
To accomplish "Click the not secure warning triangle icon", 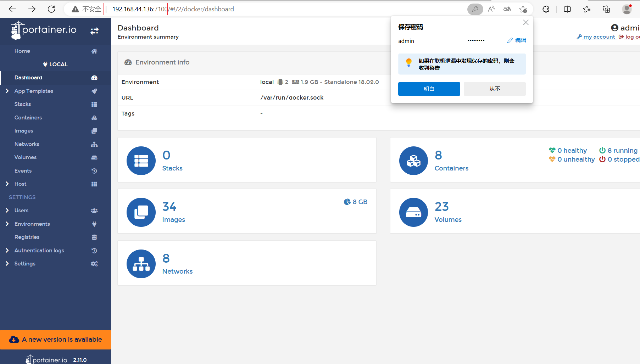I will [x=75, y=9].
